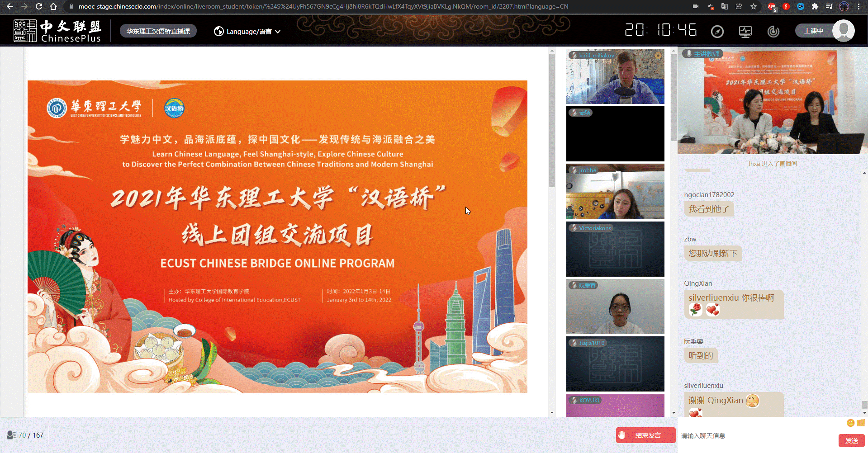Open the orange folder icon in chat
This screenshot has width=868, height=453.
[861, 423]
